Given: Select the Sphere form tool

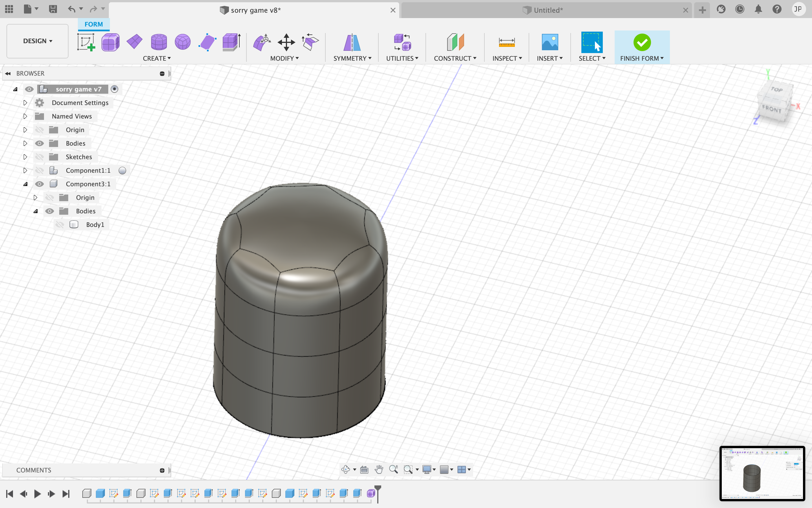Looking at the screenshot, I should click(183, 42).
